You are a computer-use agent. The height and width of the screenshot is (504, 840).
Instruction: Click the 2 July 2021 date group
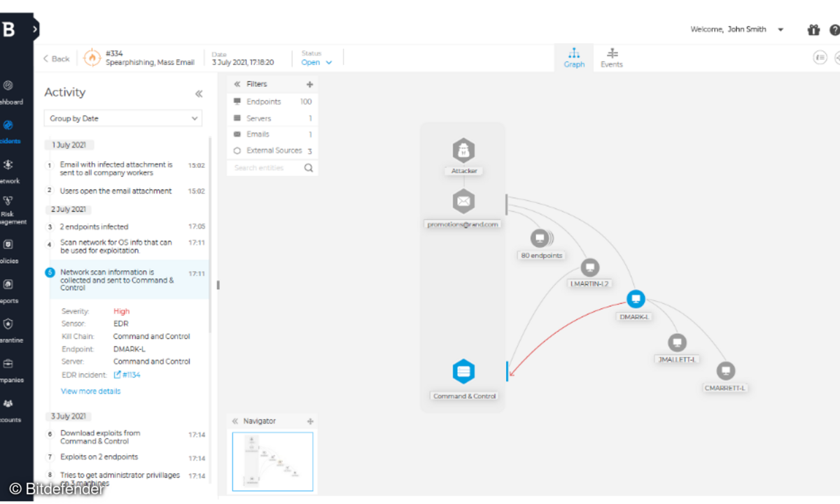[69, 209]
